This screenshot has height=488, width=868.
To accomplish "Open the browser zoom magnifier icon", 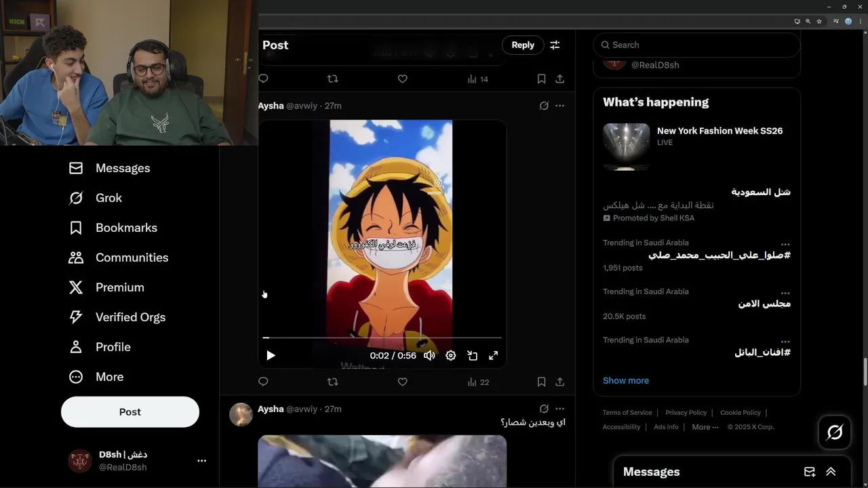I will click(x=808, y=21).
